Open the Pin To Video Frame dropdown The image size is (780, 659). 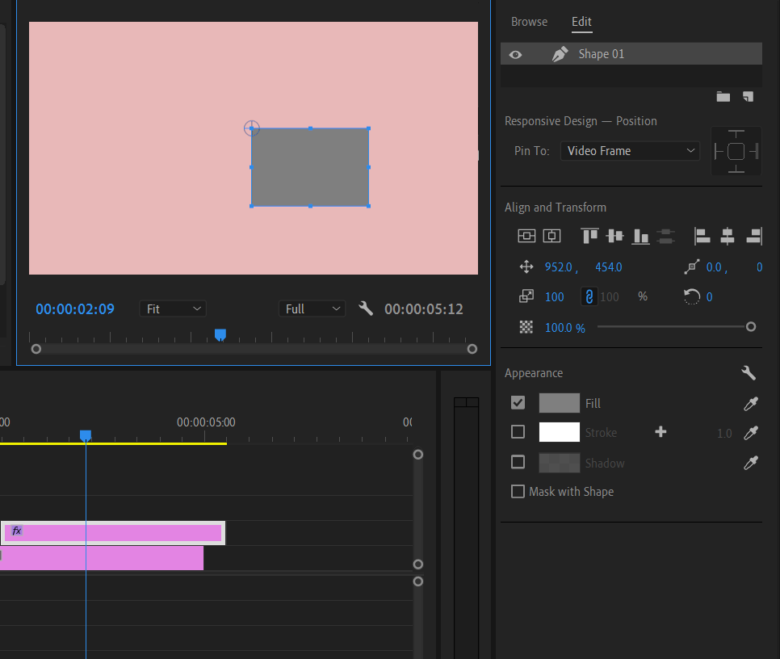pyautogui.click(x=630, y=151)
